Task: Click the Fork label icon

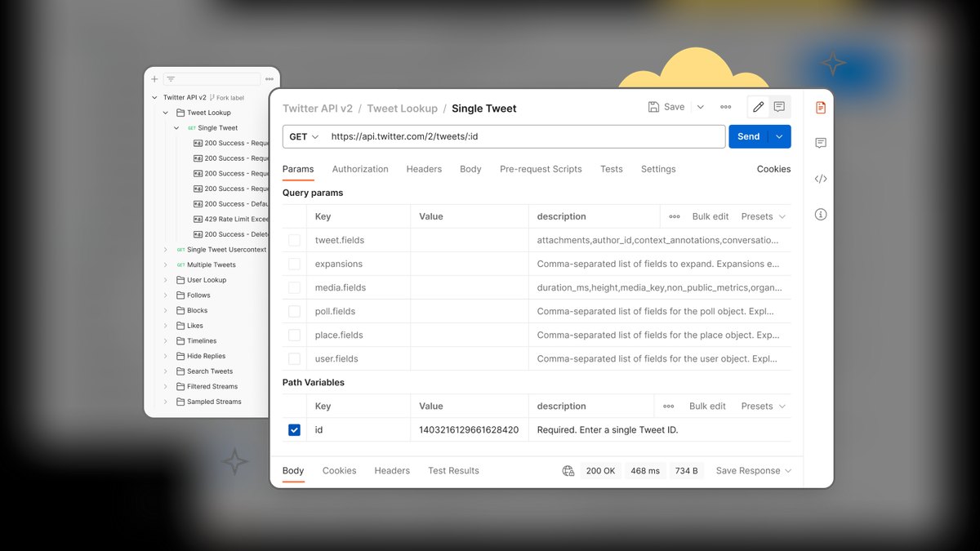Action: click(x=212, y=97)
